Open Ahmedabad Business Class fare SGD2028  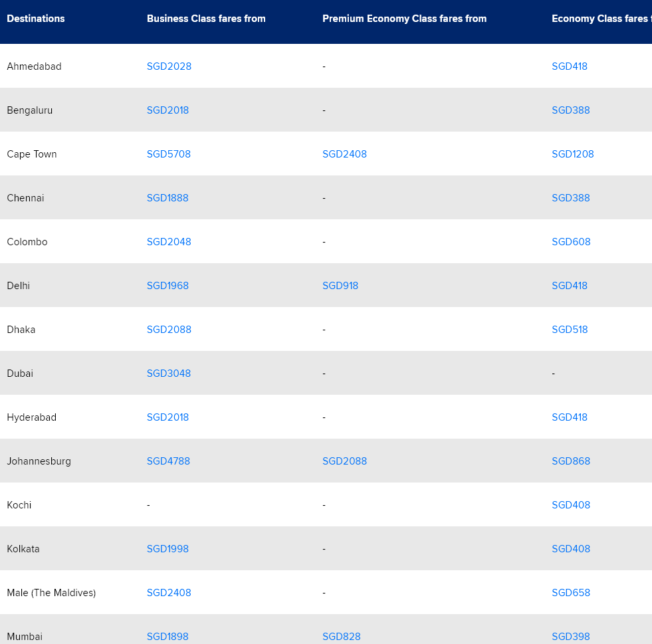(169, 66)
